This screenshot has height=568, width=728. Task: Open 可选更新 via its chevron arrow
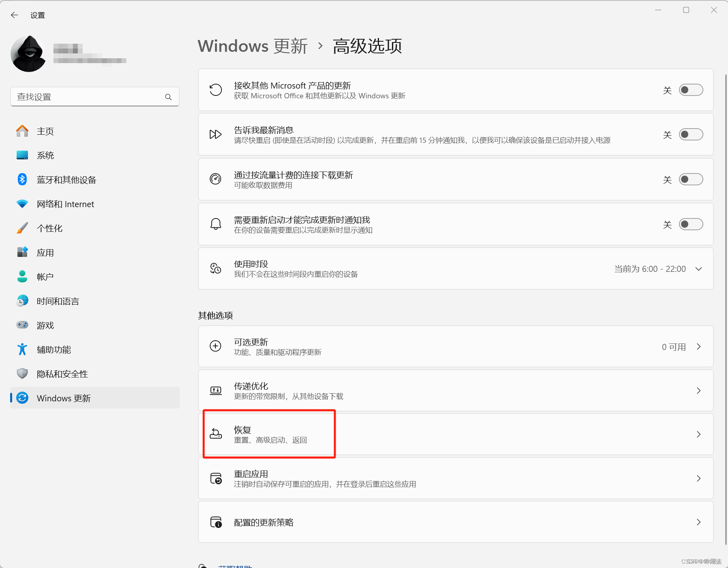698,347
